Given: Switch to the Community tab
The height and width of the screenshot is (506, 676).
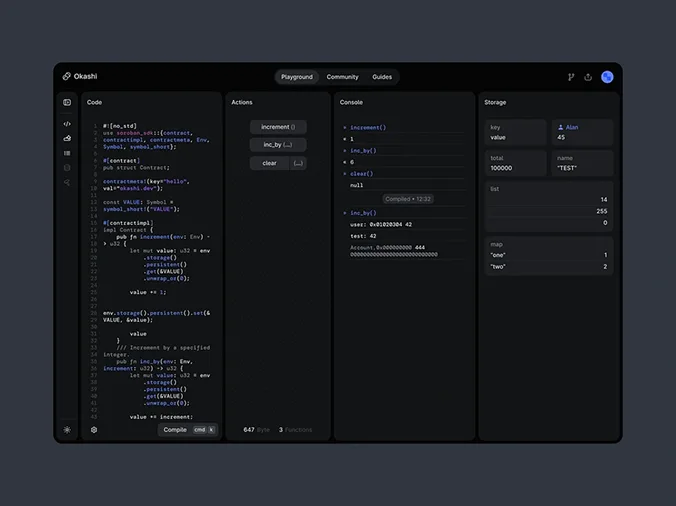Looking at the screenshot, I should (x=342, y=77).
